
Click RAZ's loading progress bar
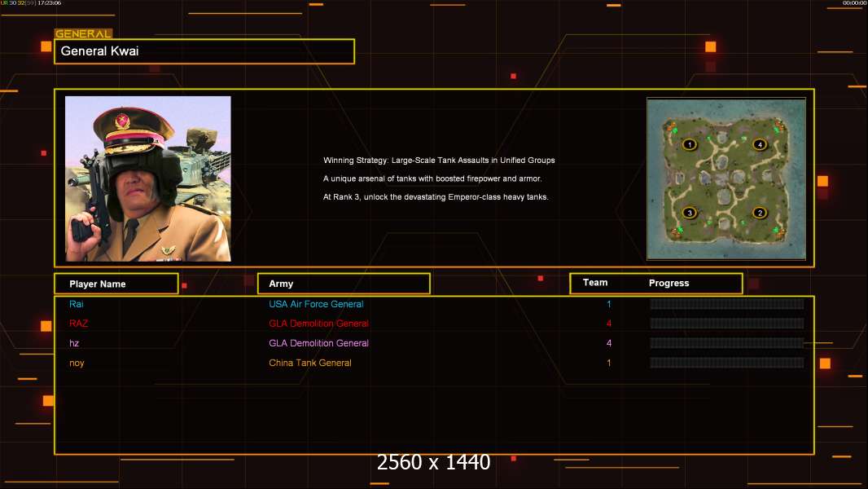[727, 324]
